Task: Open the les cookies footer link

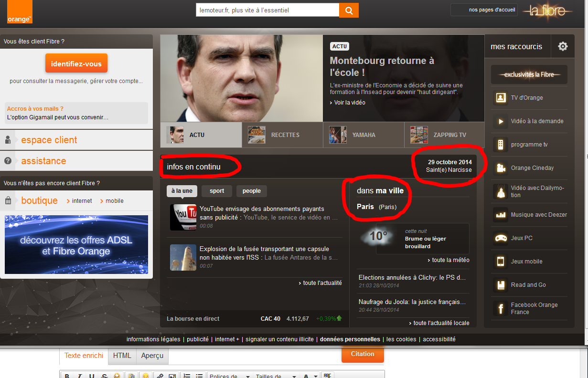Action: pyautogui.click(x=401, y=339)
